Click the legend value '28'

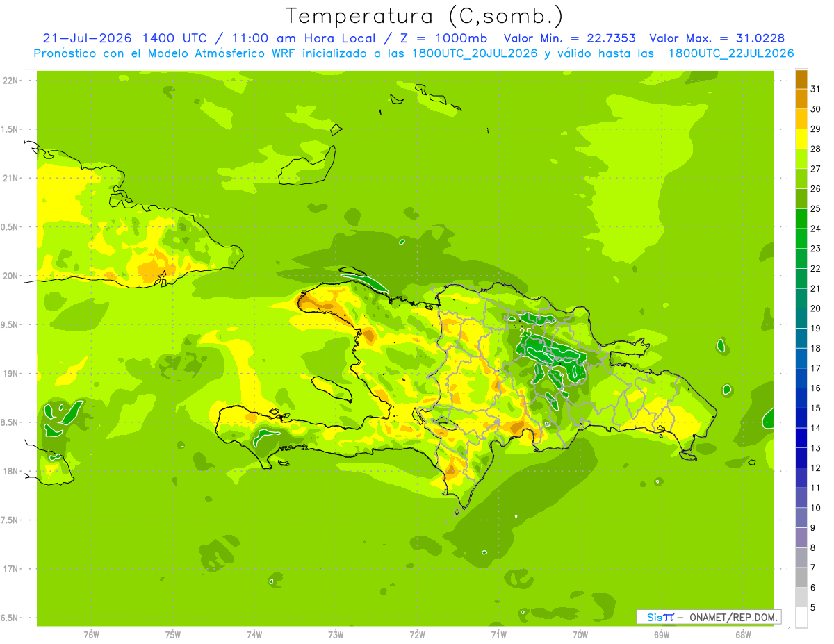815,149
